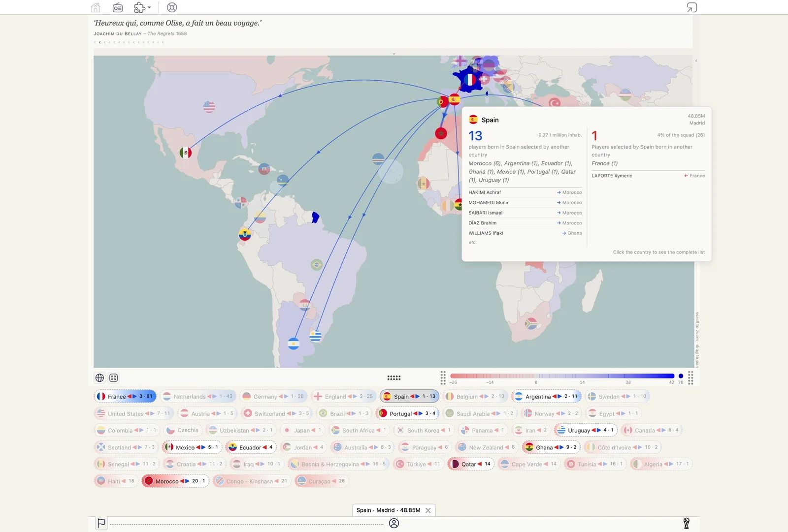Toggle the Ghana country chip
Viewport: 788px width, 532px height.
tap(551, 447)
